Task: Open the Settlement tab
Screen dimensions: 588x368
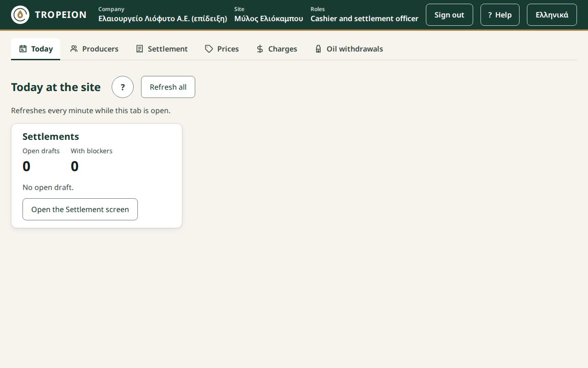Action: 162,49
